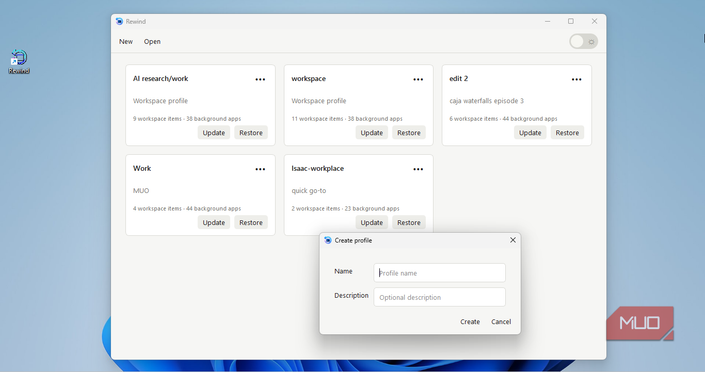Update the Work profile
705x372 pixels.
pyautogui.click(x=214, y=223)
